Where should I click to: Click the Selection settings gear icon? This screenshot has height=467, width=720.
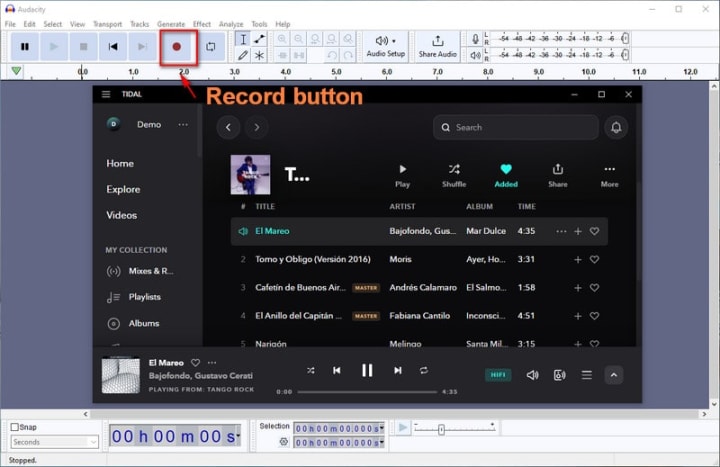tap(284, 442)
